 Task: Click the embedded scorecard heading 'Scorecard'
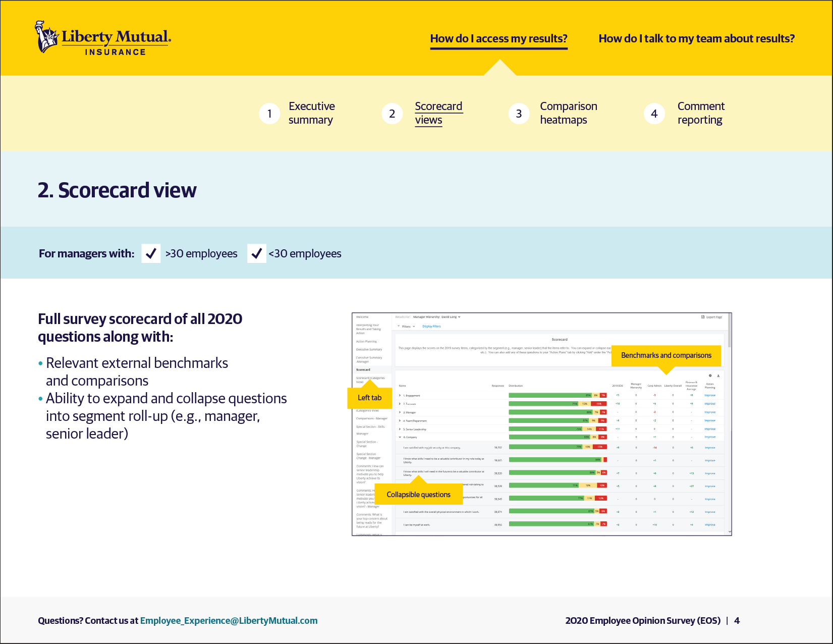tap(560, 339)
